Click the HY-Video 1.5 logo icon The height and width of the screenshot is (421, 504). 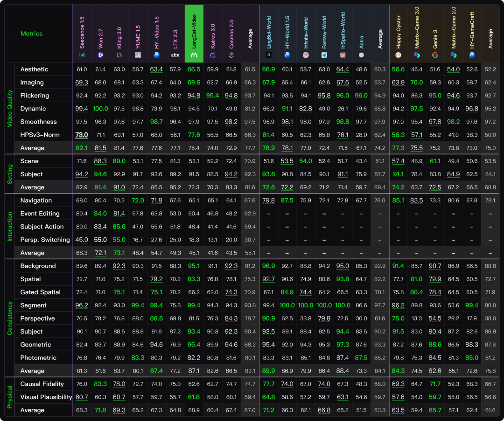click(x=156, y=55)
